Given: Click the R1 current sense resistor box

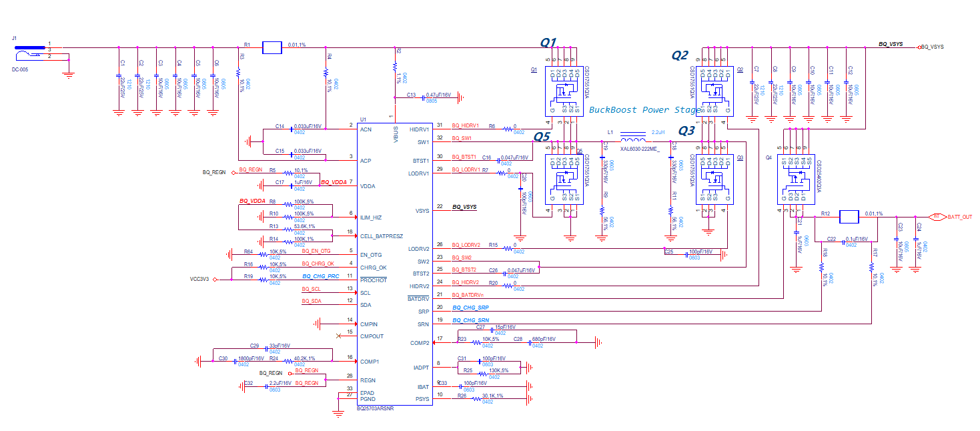Looking at the screenshot, I should point(272,47).
